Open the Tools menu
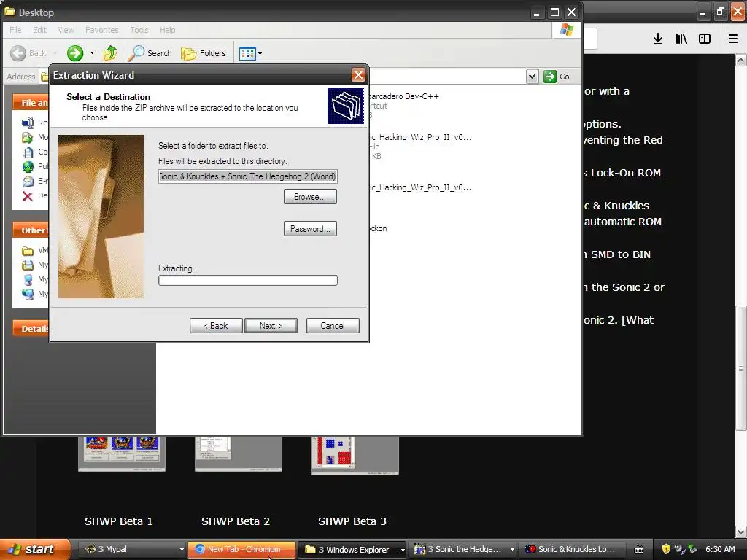 tap(139, 30)
